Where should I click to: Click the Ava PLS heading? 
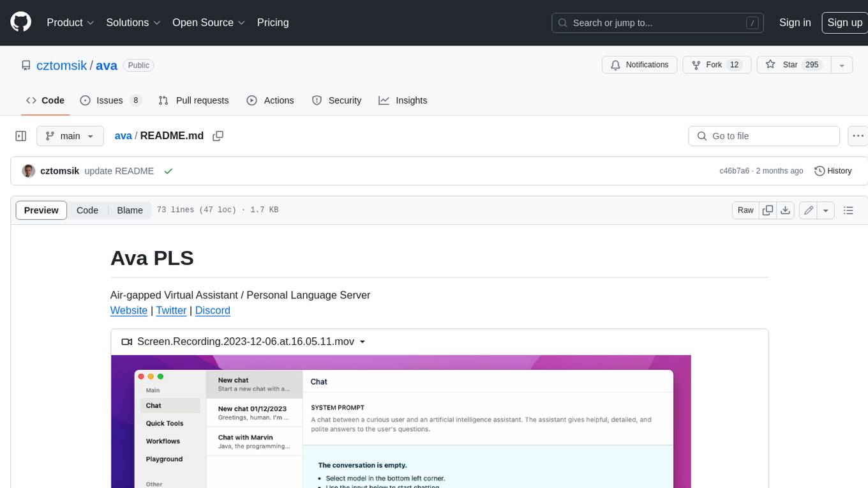click(152, 258)
